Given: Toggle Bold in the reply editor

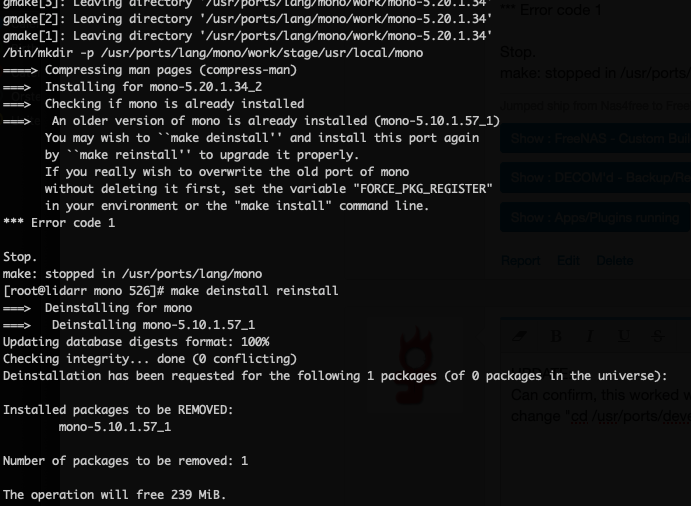Looking at the screenshot, I should tap(556, 336).
